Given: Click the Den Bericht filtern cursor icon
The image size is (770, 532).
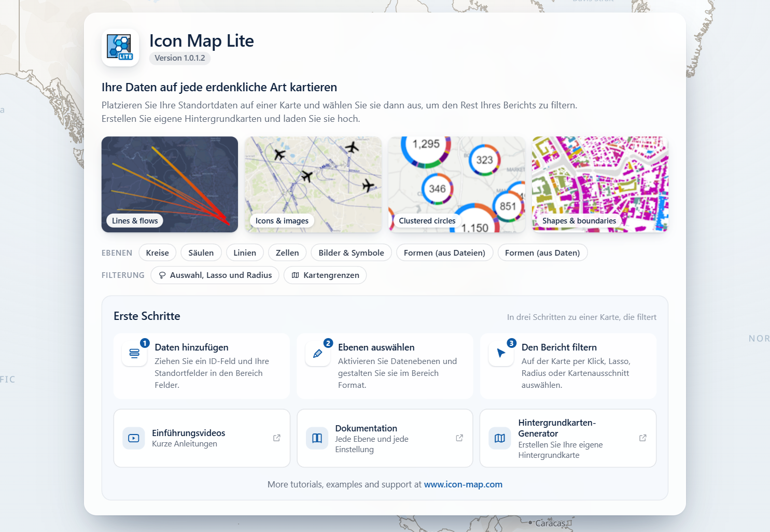Looking at the screenshot, I should pyautogui.click(x=501, y=354).
